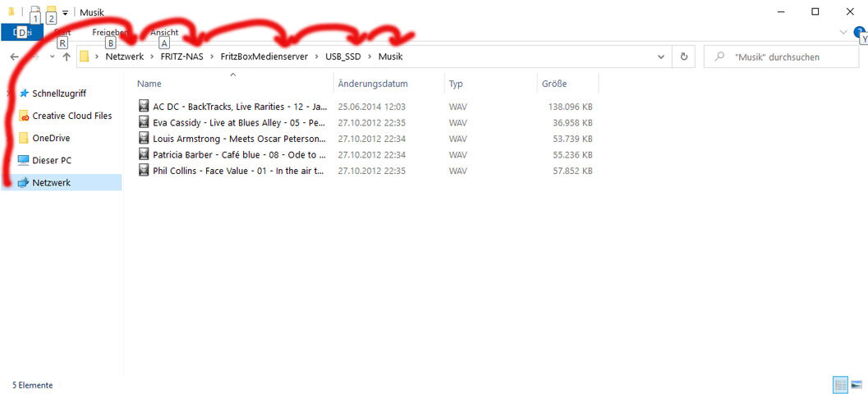Viewport: 868px width, 394px height.
Task: Select Dieser PC in navigation pane
Action: pos(51,160)
